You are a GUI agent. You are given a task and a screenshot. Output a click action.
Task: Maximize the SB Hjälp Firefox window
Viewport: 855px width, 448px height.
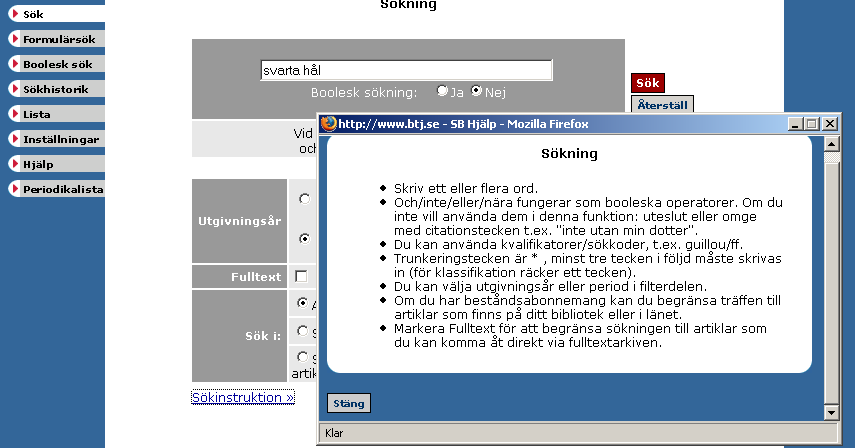812,124
